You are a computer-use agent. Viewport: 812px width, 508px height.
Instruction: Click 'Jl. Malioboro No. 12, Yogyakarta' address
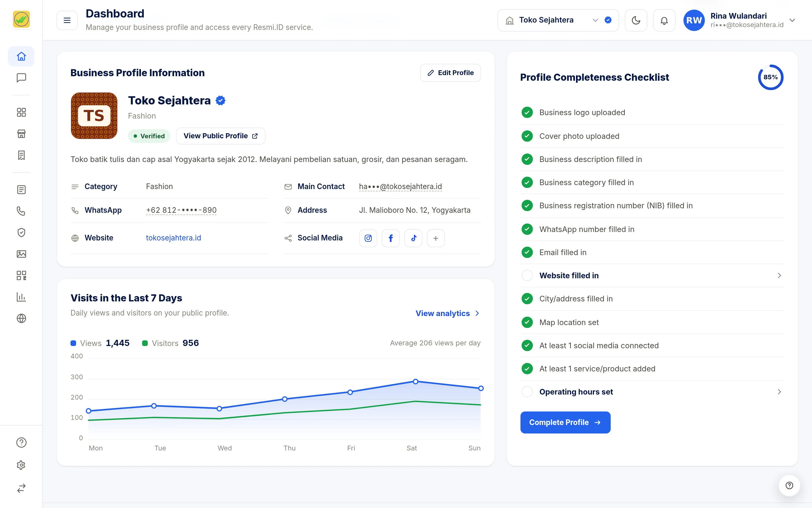(x=415, y=210)
